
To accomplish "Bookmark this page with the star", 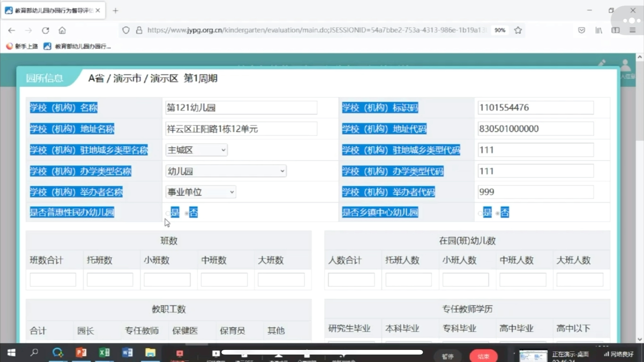I will [x=518, y=30].
